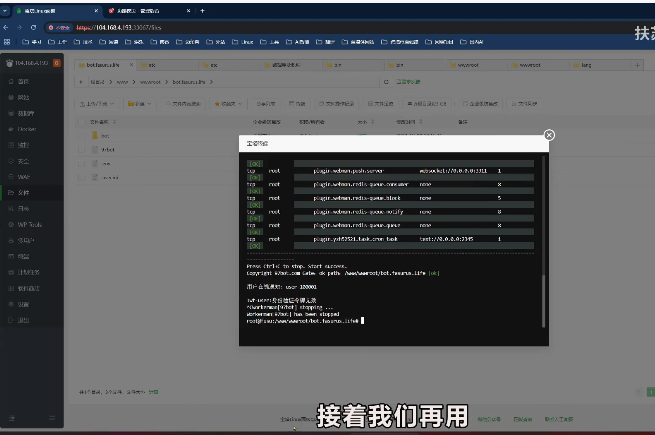655x435 pixels.
Task: Close the bot.fusuru.life file tab
Action: click(x=131, y=65)
